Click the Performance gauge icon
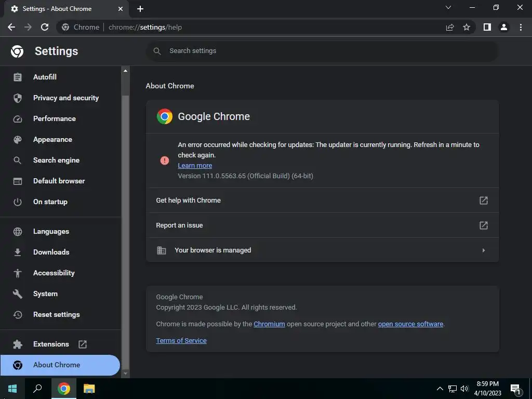The width and height of the screenshot is (532, 399). (x=17, y=119)
